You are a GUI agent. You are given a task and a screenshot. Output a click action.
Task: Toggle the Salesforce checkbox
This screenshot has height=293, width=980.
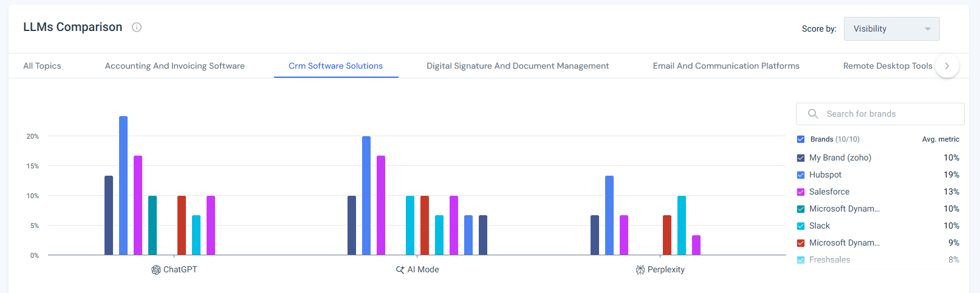[801, 192]
